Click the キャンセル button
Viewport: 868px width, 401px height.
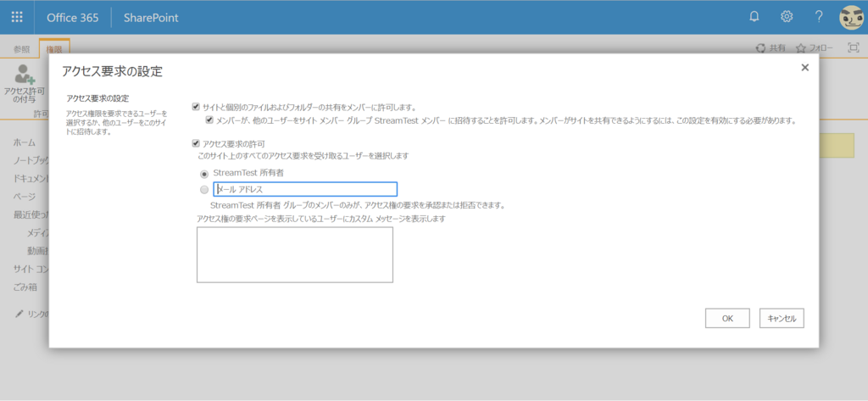point(782,319)
